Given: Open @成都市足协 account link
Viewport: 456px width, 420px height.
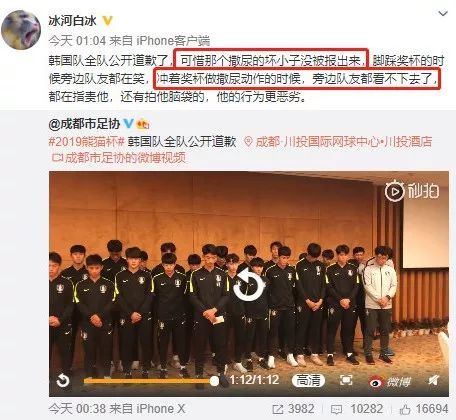Looking at the screenshot, I should (84, 124).
